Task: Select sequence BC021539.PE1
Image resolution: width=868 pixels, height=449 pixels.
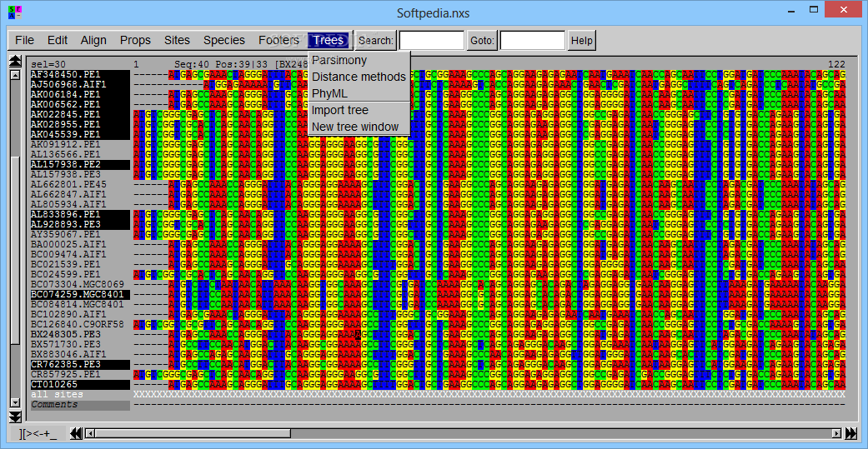Action: click(80, 264)
